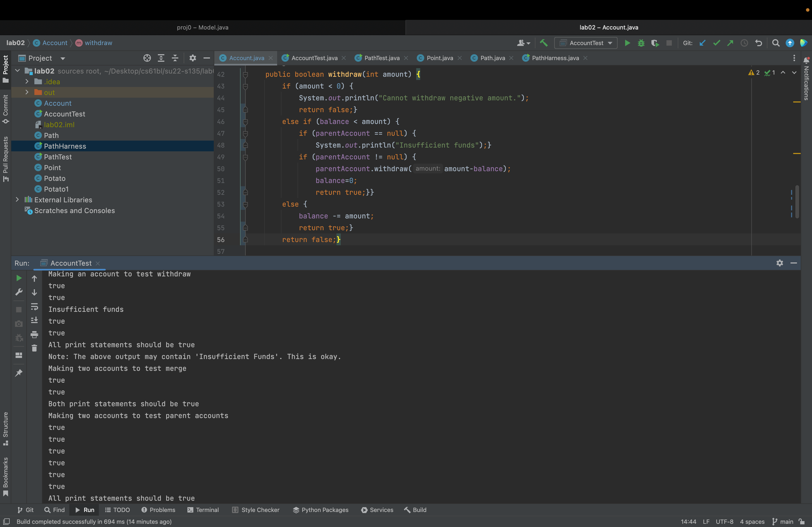Click the Build hammer icon

click(x=543, y=43)
